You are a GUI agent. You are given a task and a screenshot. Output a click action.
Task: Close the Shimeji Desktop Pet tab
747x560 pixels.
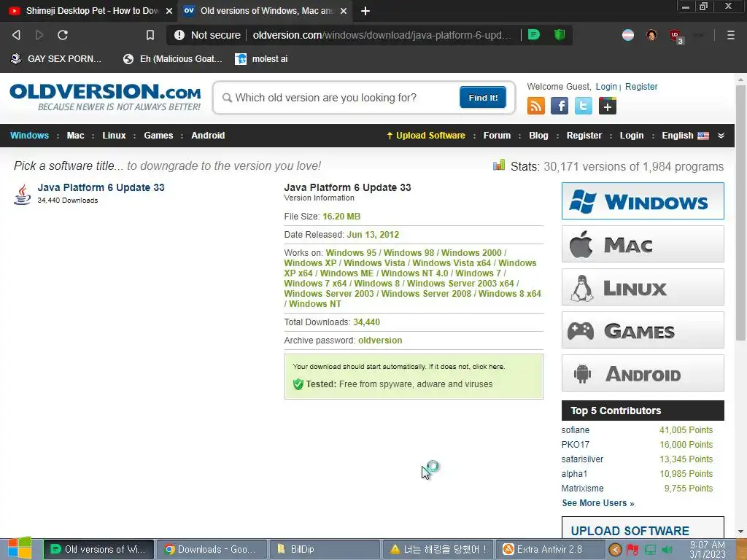(169, 10)
